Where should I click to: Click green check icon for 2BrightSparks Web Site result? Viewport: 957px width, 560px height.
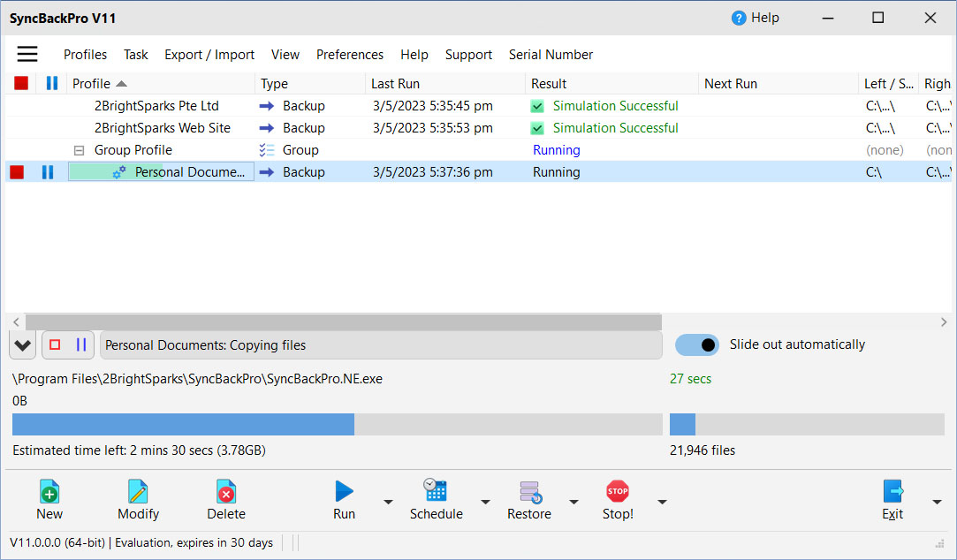(537, 128)
